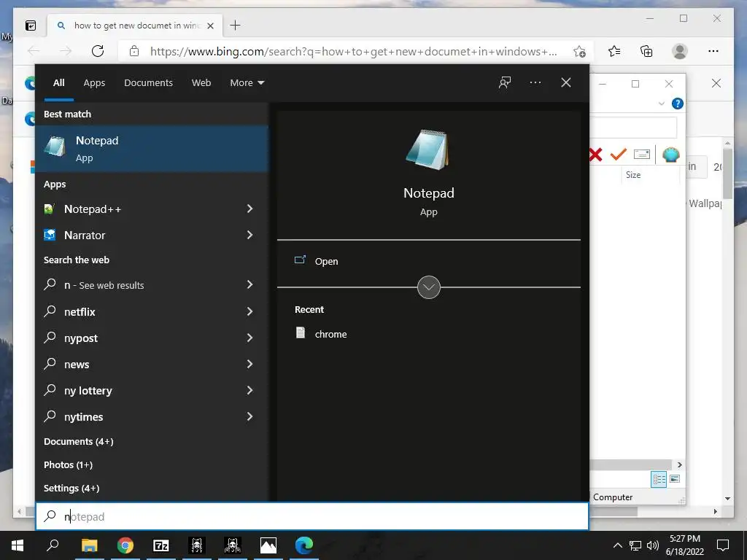Screen dimensions: 747x560
Task: Click the feedback icon in search panel header
Action: [505, 82]
